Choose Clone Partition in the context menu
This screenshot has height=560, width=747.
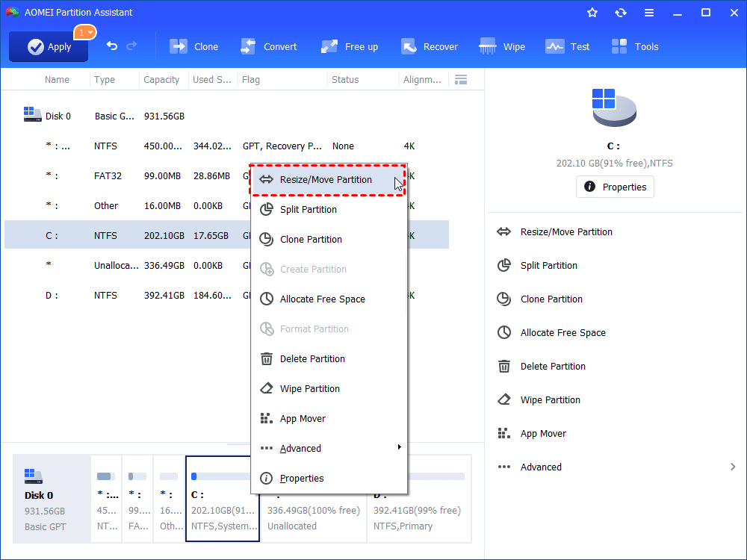328,240
